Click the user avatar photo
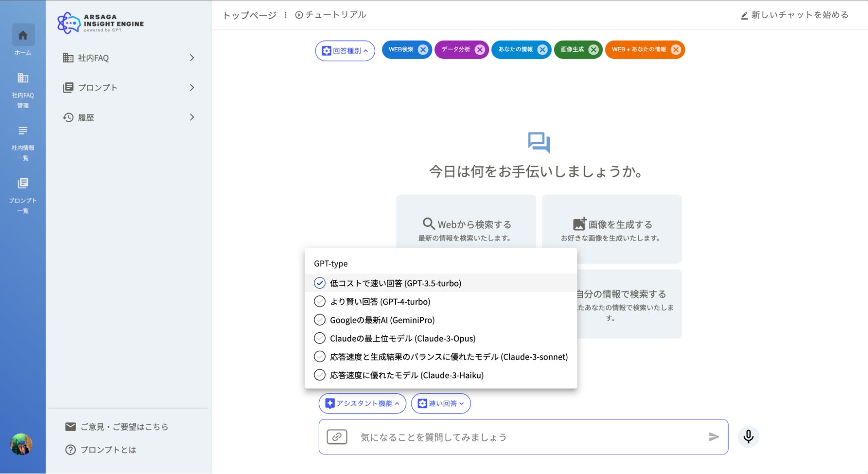 (x=21, y=444)
